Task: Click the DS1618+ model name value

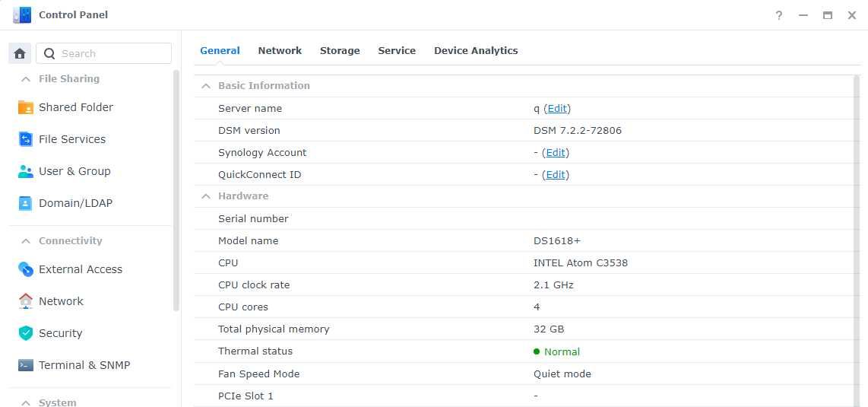Action: 557,241
